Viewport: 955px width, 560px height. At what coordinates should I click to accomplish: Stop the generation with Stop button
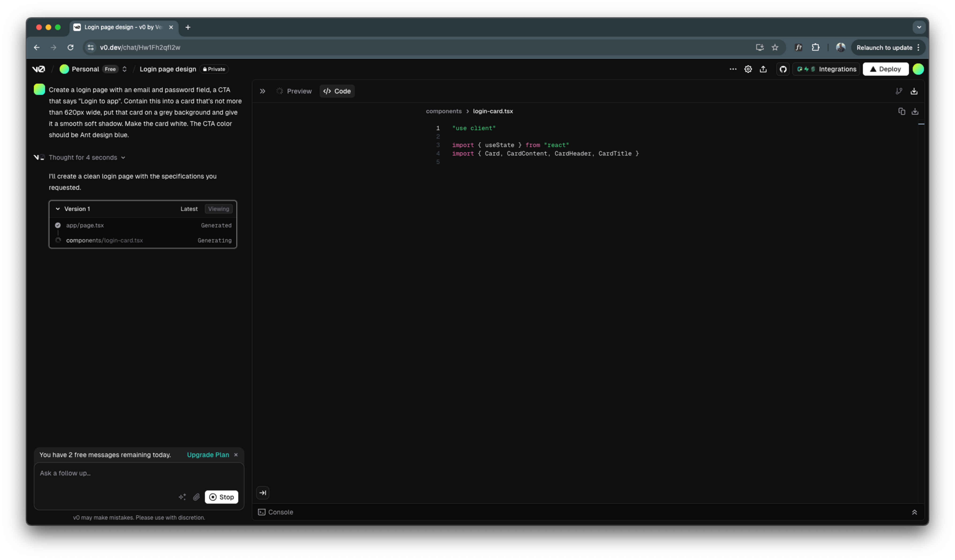tap(221, 497)
